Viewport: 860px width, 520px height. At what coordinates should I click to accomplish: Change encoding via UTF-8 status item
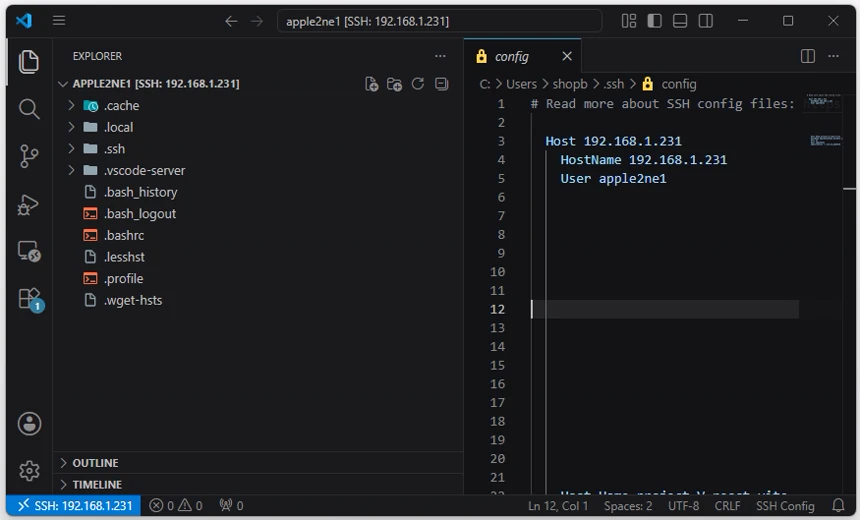683,506
